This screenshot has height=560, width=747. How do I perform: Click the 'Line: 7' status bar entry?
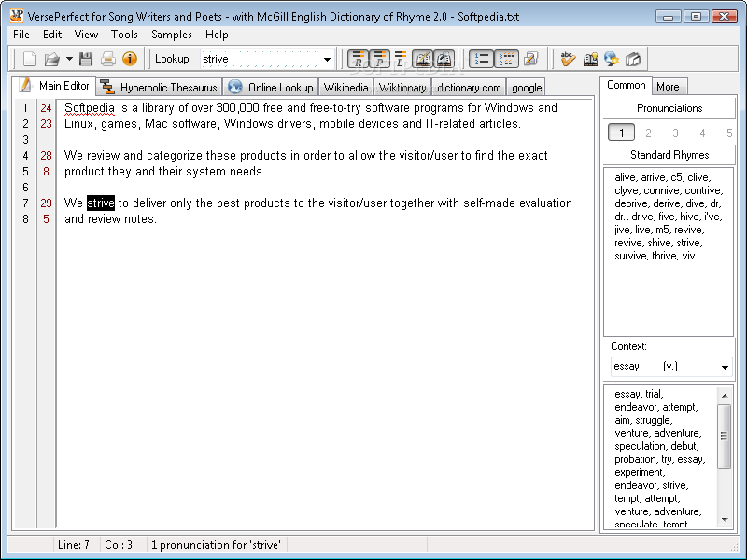(x=74, y=545)
